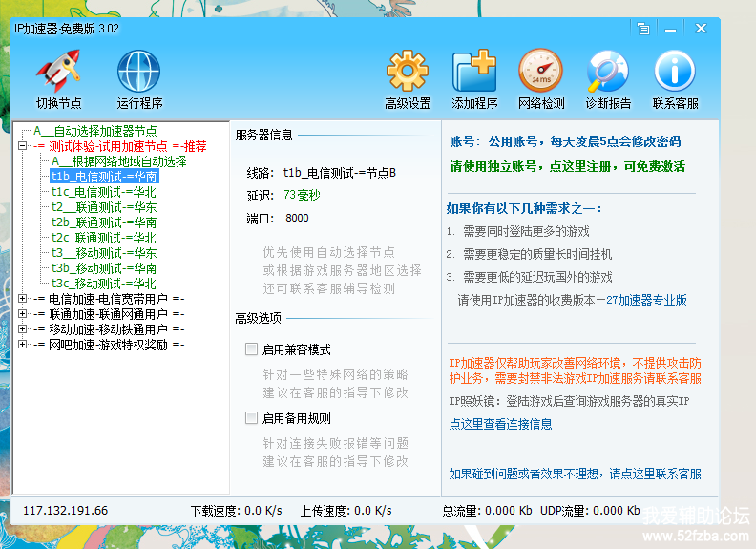Select node t1c_电信测试-=华北

pos(104,192)
